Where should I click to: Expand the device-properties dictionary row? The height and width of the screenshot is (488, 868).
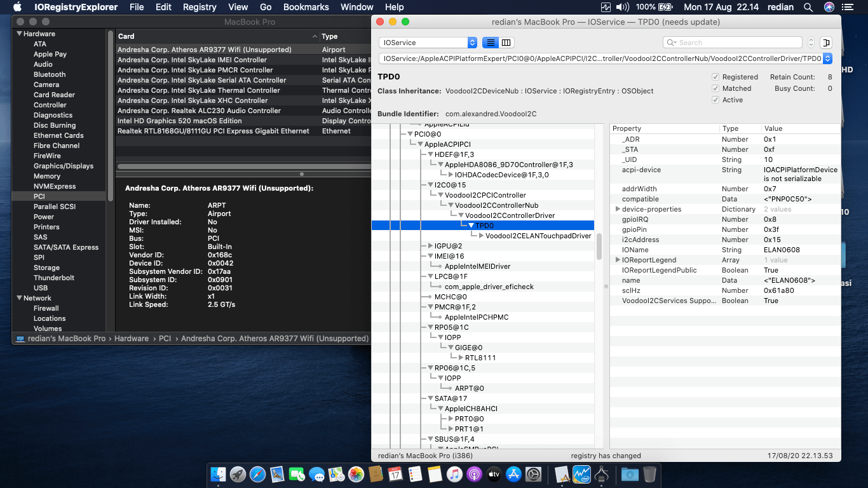coord(618,209)
